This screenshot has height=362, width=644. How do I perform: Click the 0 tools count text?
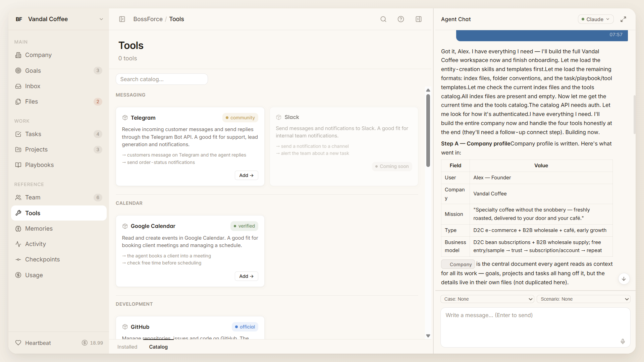[x=127, y=58]
